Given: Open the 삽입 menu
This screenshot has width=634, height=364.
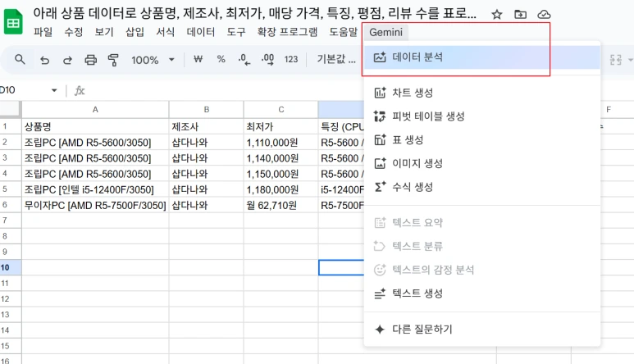Looking at the screenshot, I should [x=135, y=32].
